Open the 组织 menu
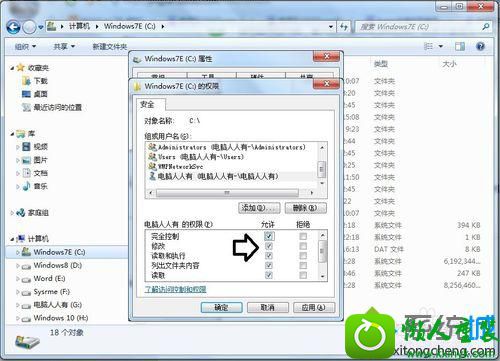Screen dimensions: 500x361 click(25, 47)
